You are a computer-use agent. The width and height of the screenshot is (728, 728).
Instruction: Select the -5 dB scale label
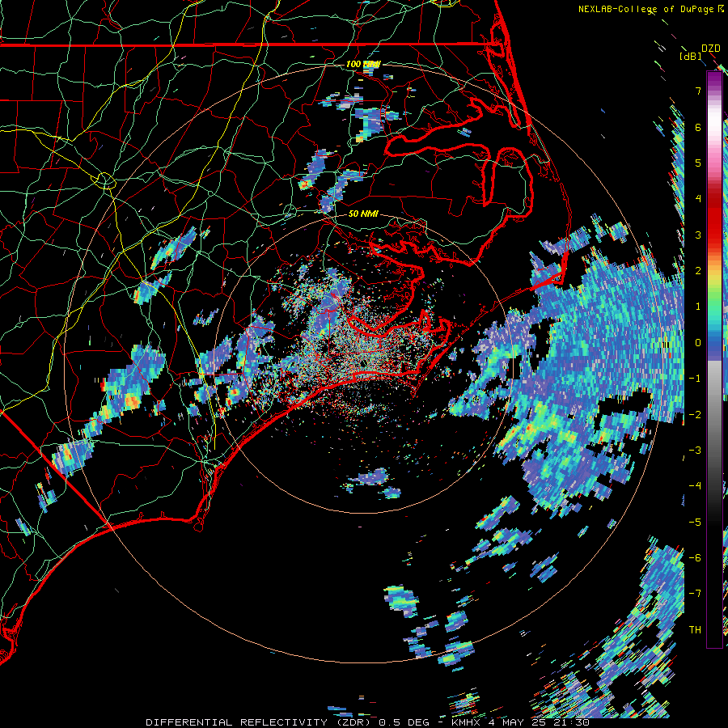click(x=695, y=523)
